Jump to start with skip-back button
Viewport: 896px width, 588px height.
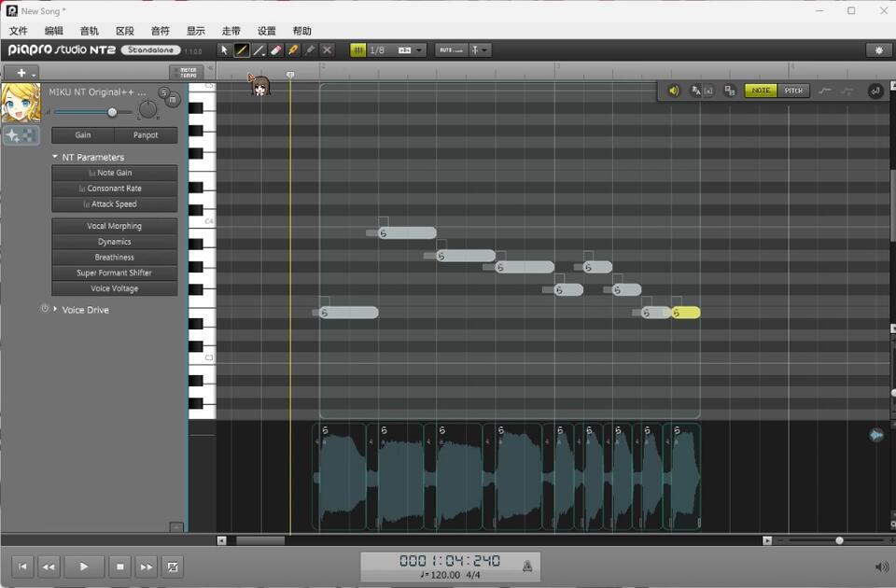coord(22,567)
